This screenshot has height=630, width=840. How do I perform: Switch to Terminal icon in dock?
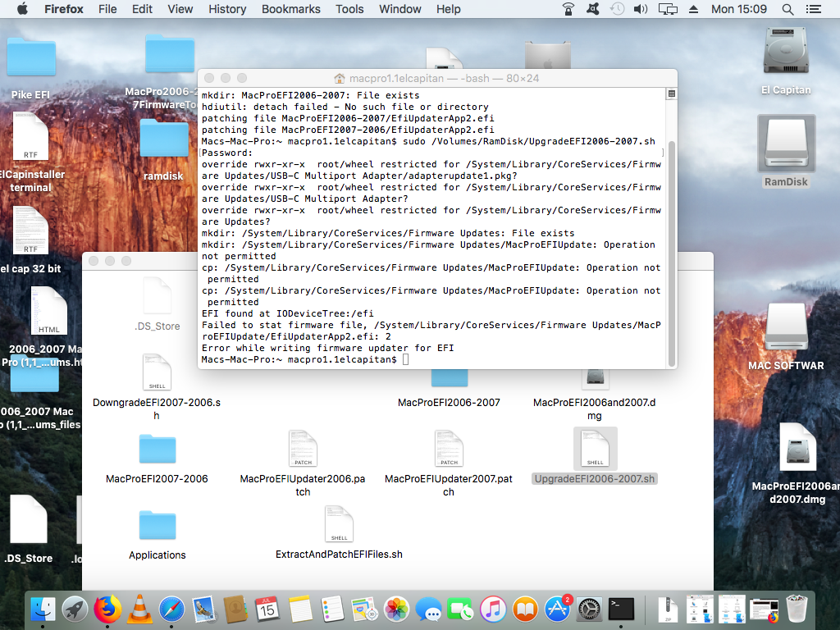tap(622, 609)
